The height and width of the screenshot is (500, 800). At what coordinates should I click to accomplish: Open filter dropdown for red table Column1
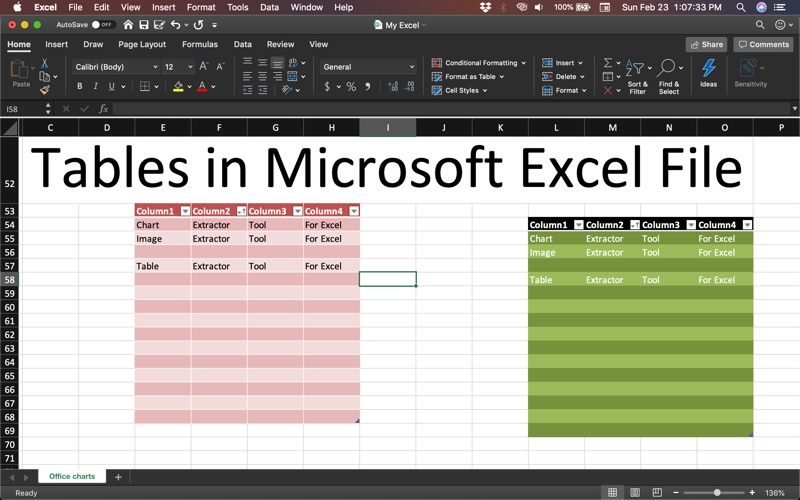pos(186,211)
